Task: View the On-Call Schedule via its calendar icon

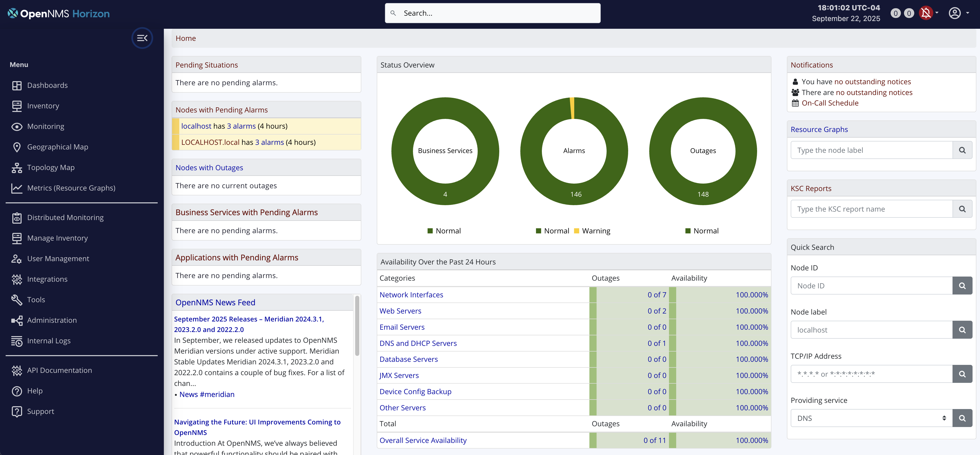Action: 796,103
